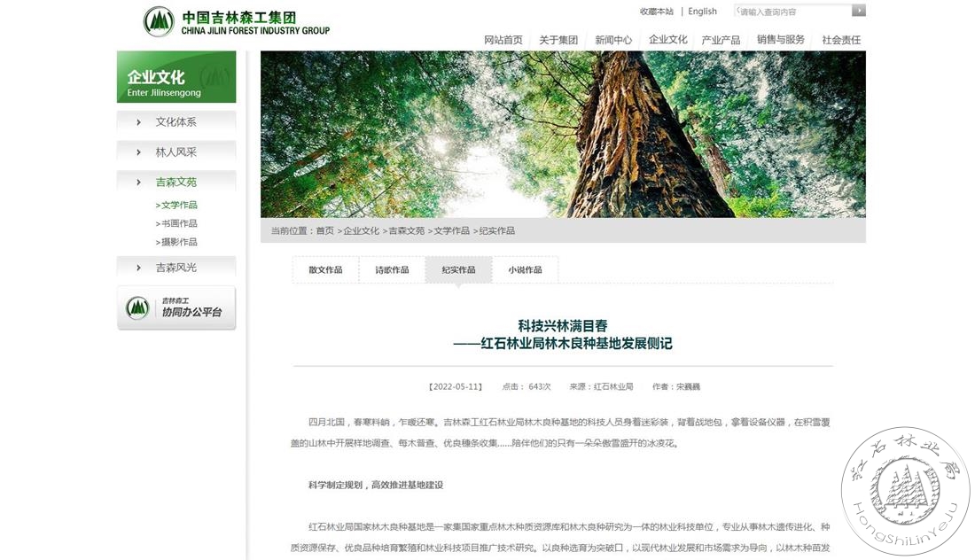Open 吉森文苑 in the sidebar

point(176,183)
